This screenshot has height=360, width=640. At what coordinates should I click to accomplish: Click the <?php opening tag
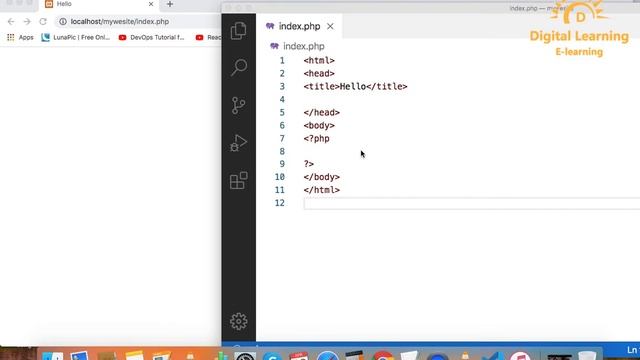tap(316, 139)
